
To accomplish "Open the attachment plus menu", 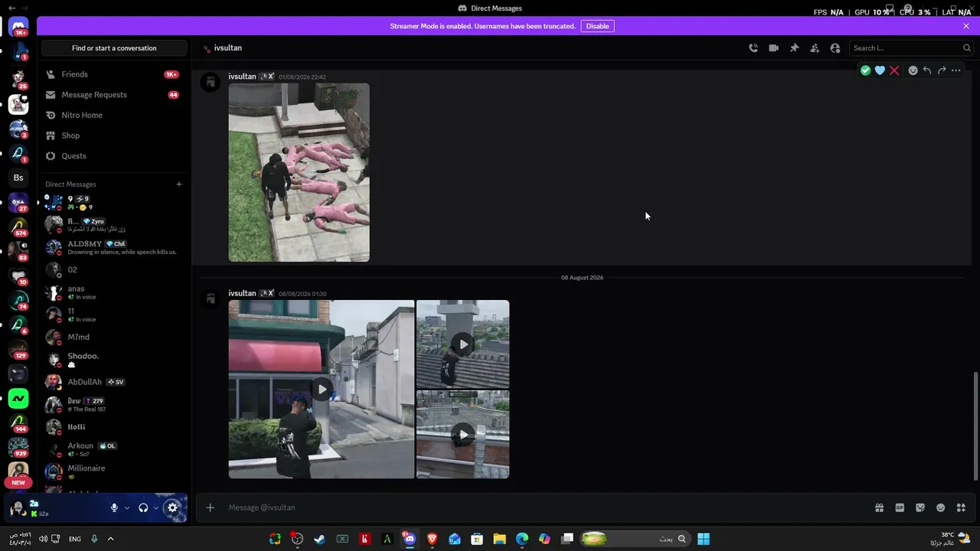I will click(210, 507).
